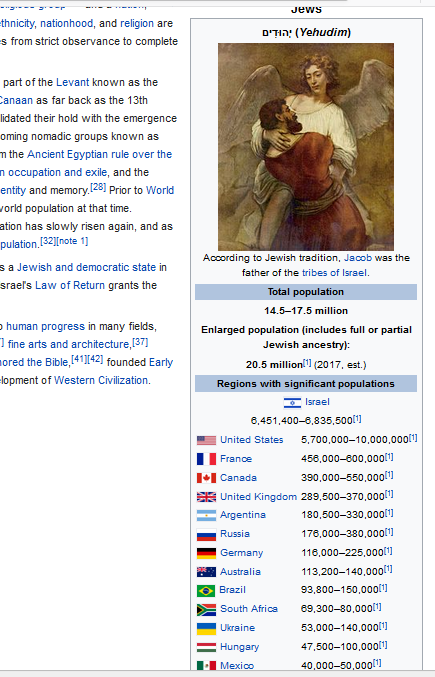Click the Levant link

[72, 82]
